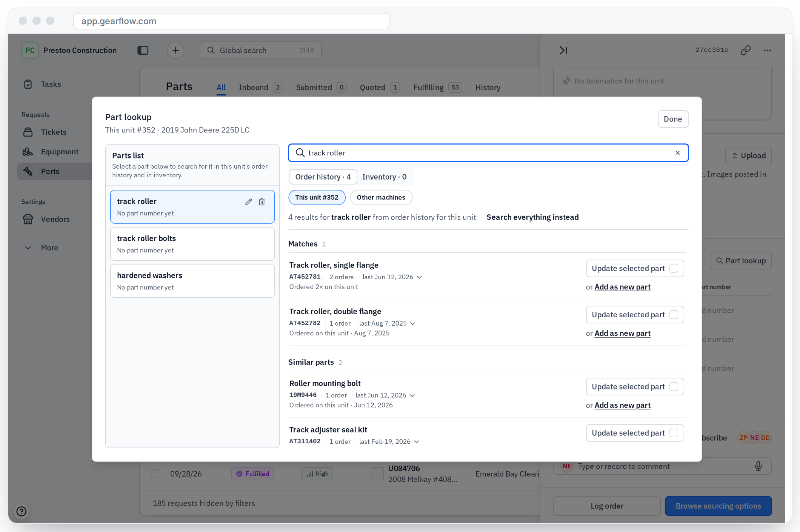
Task: Expand order details for AT452782
Action: [413, 324]
